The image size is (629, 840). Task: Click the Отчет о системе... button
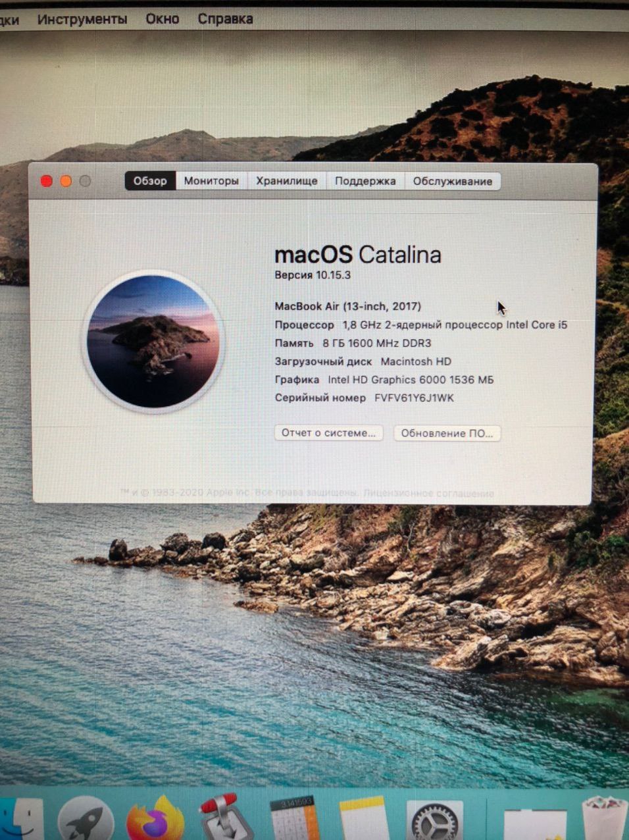pyautogui.click(x=328, y=433)
